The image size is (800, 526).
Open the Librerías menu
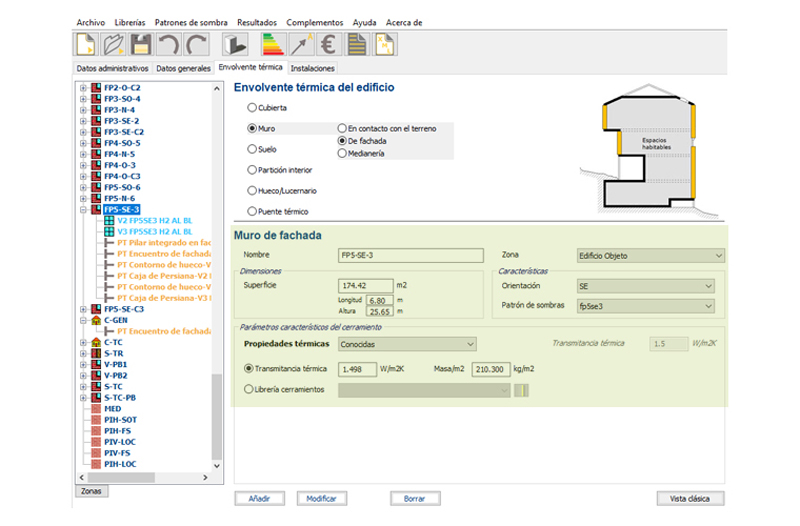(130, 22)
